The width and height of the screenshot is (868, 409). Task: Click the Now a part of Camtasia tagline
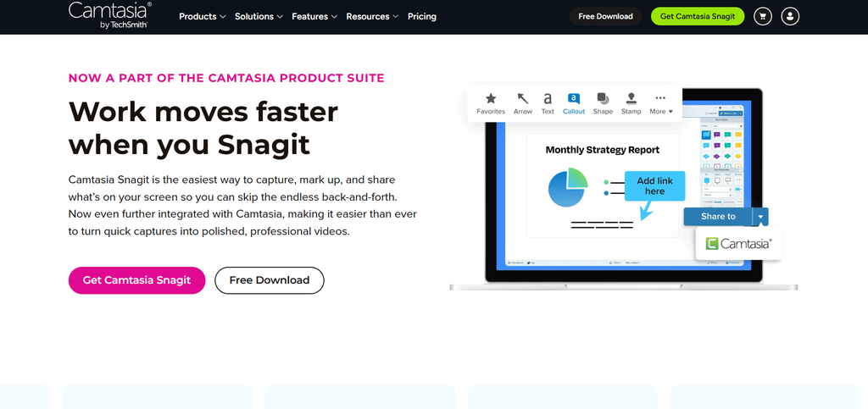pyautogui.click(x=226, y=78)
